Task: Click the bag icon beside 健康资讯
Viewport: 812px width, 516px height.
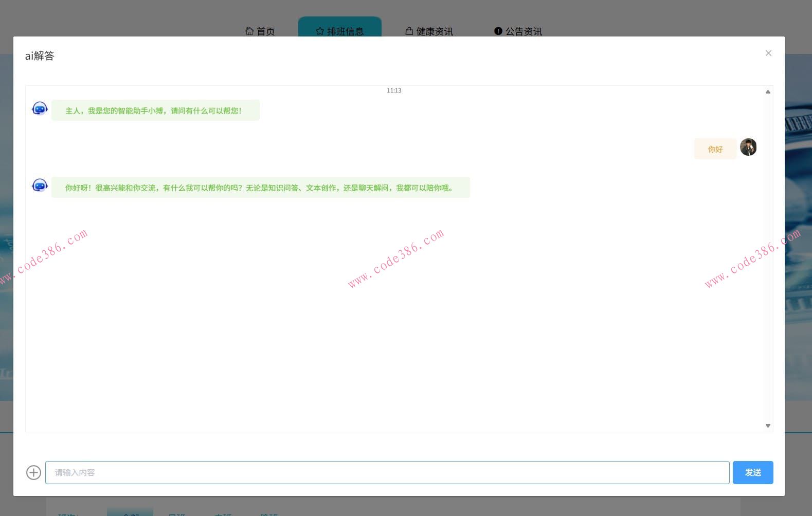Action: (409, 31)
